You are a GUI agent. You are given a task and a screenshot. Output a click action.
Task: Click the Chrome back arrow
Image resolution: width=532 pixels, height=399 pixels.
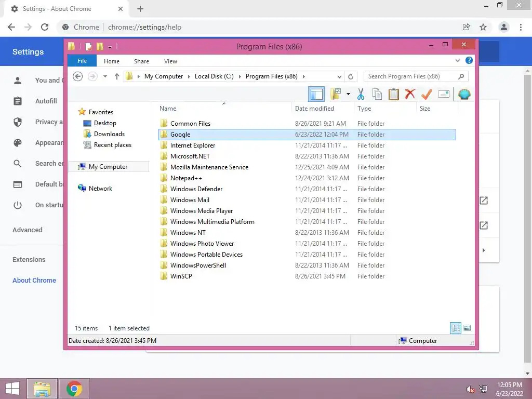(x=11, y=27)
